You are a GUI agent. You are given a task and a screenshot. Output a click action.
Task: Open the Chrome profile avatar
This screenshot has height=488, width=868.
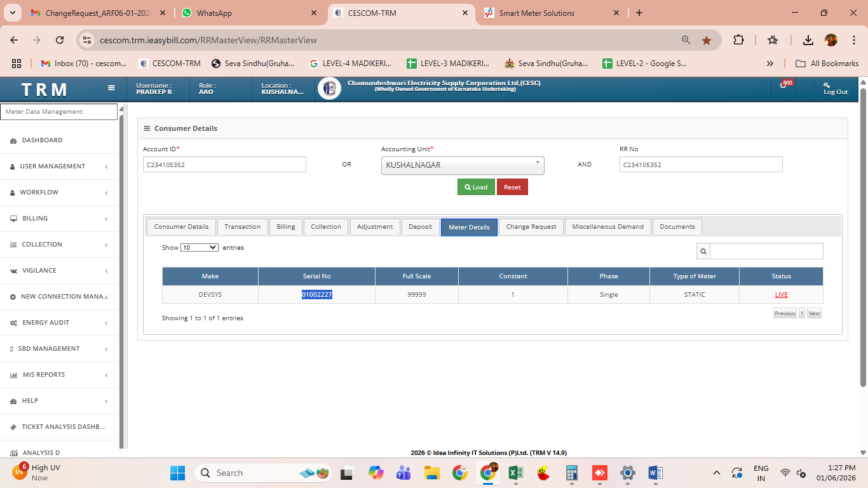click(831, 40)
